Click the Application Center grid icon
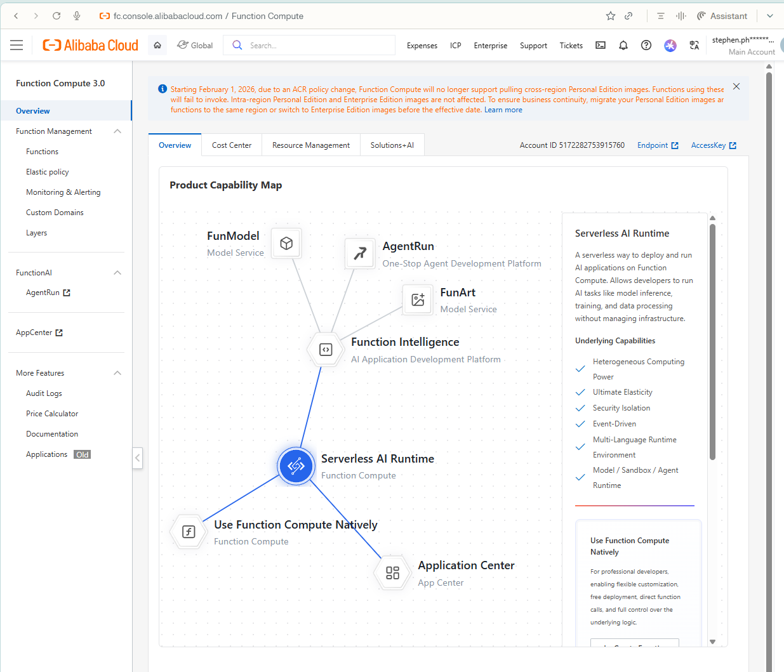 (x=392, y=572)
